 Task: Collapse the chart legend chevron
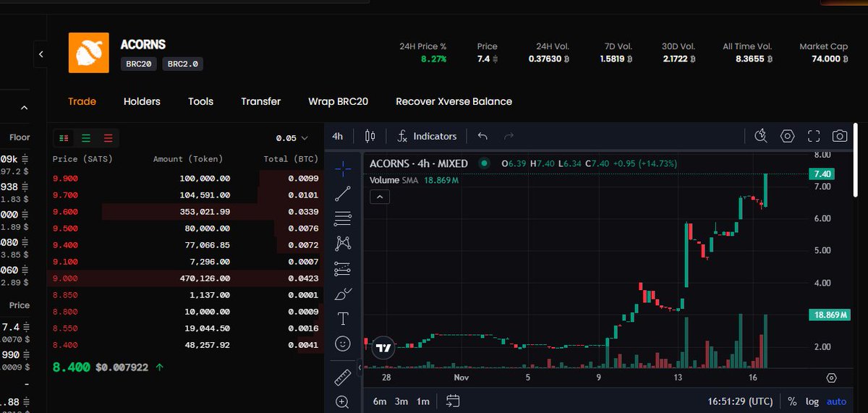coord(380,196)
